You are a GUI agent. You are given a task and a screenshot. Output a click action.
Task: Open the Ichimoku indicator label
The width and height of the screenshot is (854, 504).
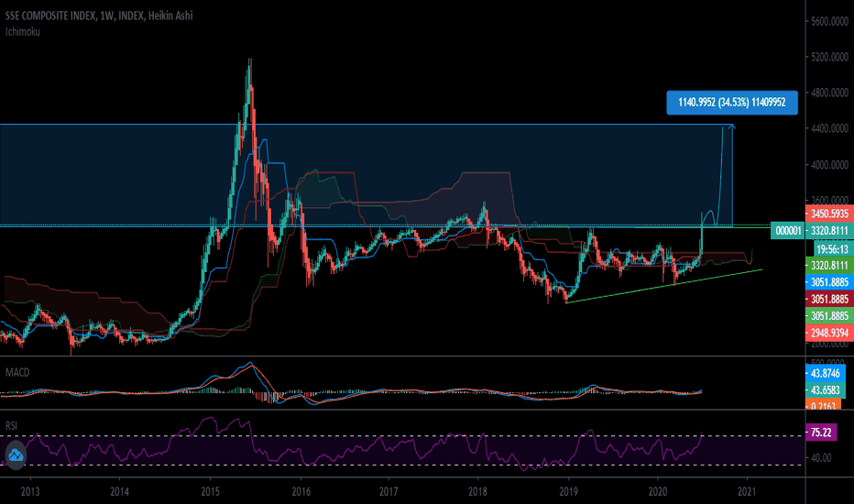22,32
